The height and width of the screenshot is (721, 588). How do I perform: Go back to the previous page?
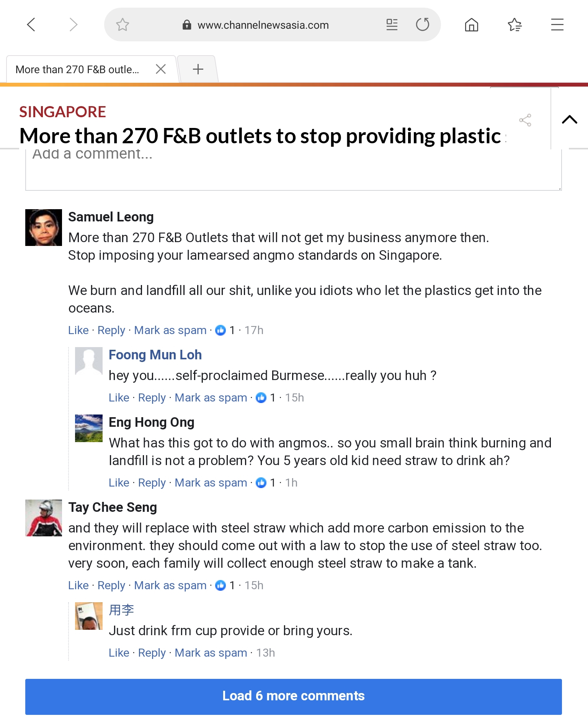(x=31, y=25)
